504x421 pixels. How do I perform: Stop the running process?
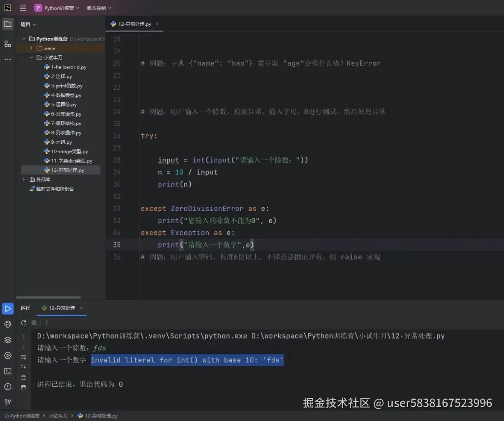[x=34, y=323]
